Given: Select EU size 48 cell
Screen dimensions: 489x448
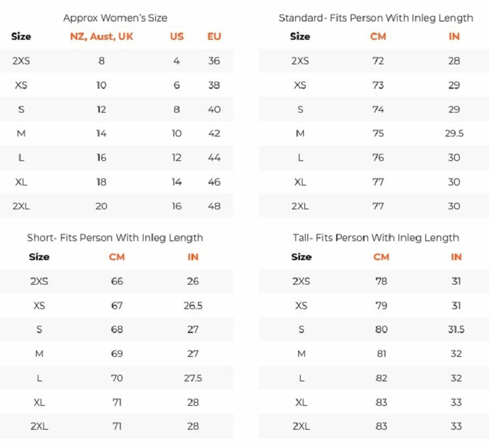Looking at the screenshot, I should [x=214, y=206].
